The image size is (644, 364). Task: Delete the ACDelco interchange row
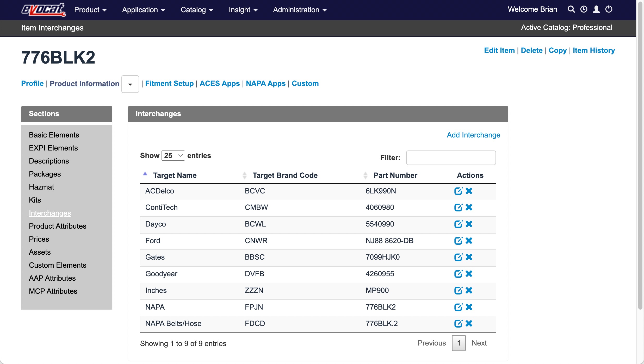(x=469, y=191)
